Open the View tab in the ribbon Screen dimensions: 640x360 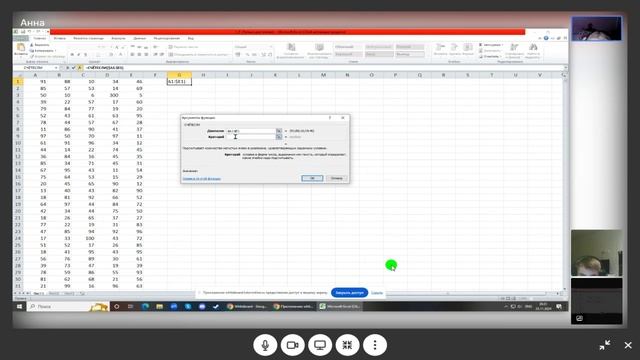coord(191,38)
